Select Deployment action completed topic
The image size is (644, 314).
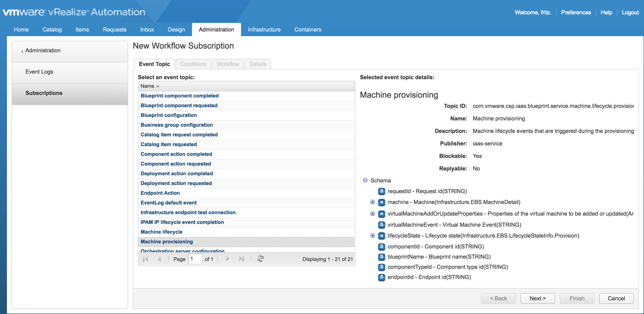coord(246,174)
